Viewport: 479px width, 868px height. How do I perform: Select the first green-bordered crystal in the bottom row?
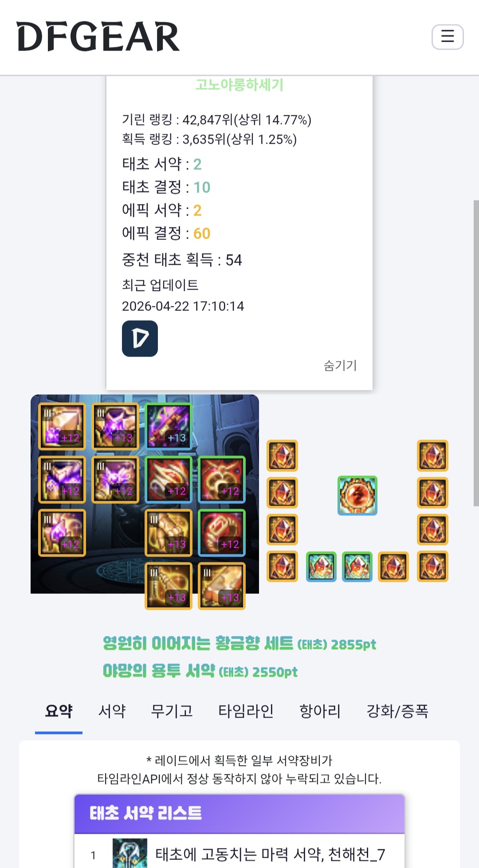[x=321, y=566]
